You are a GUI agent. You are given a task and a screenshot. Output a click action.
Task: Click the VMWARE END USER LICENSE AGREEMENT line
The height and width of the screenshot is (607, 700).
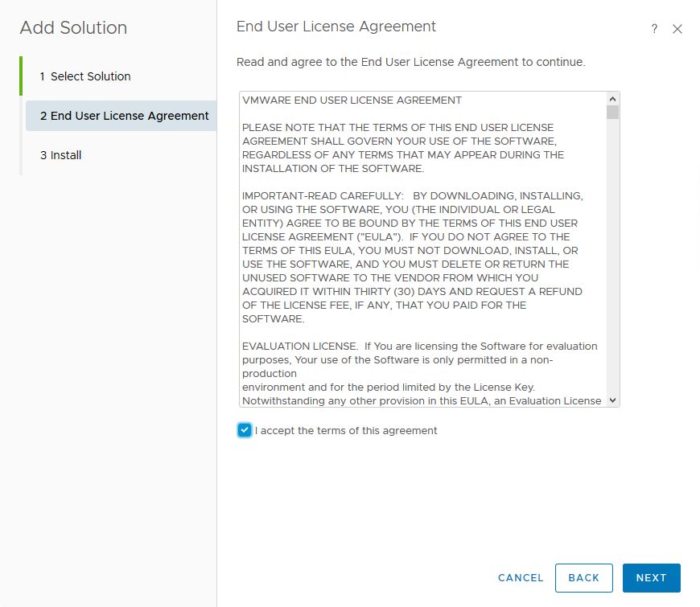pos(352,100)
